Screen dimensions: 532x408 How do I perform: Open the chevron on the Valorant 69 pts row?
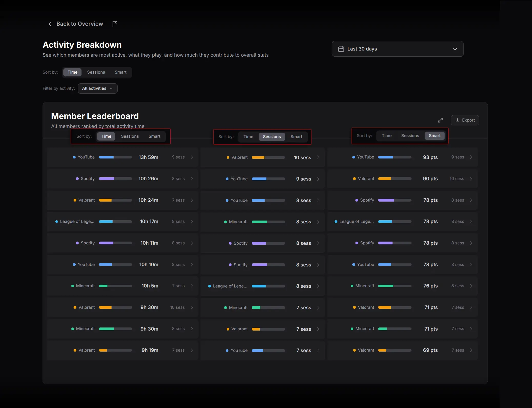click(x=471, y=350)
